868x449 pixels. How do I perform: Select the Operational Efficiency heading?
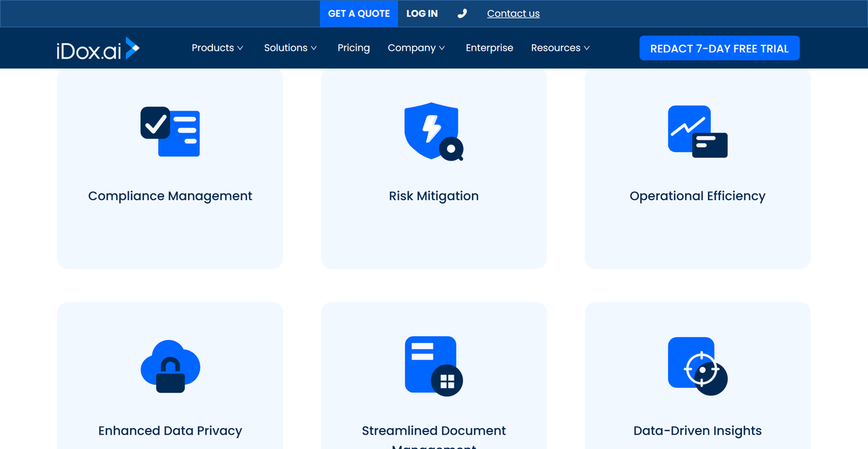pos(698,196)
